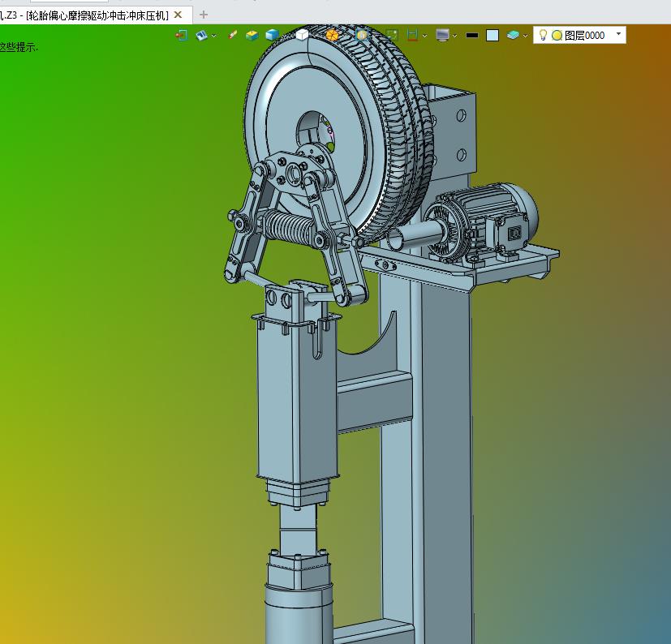Open the monitor display options arrow
The image size is (671, 644).
coord(454,36)
